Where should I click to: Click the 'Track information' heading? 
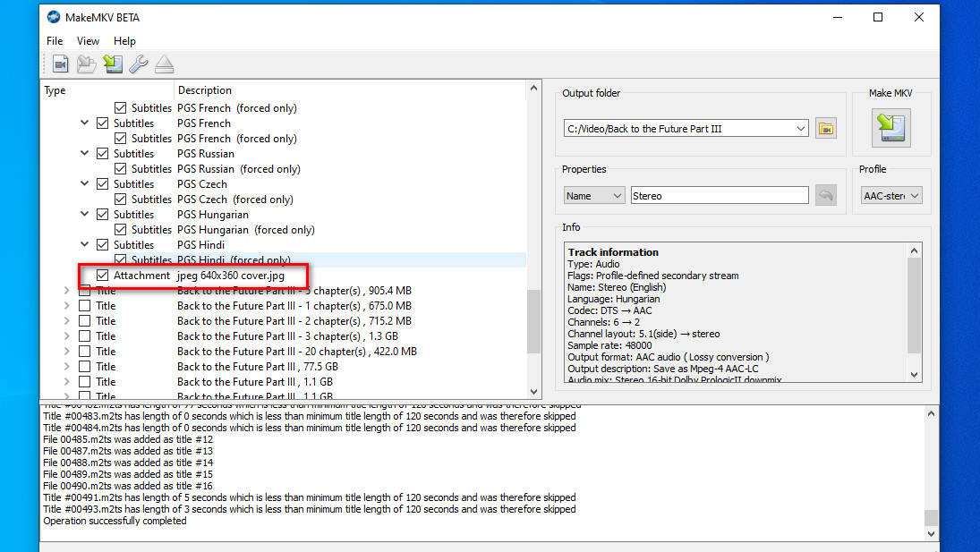(x=613, y=252)
